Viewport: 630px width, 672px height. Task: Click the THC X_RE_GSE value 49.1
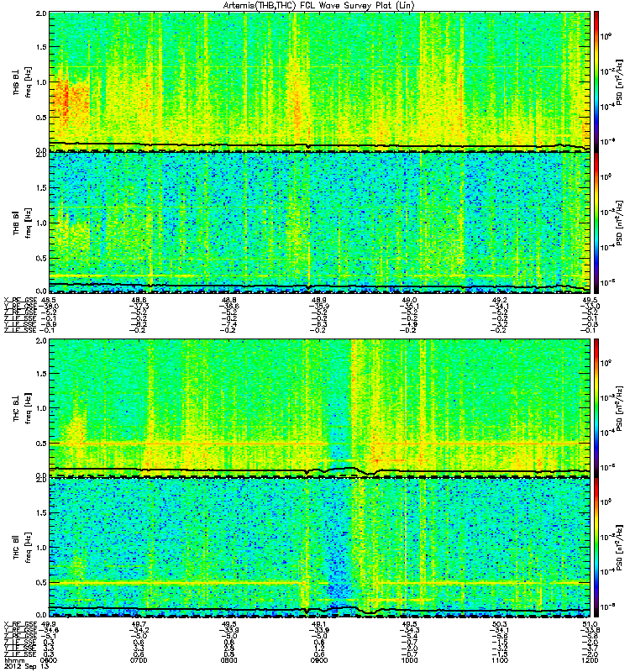click(319, 624)
